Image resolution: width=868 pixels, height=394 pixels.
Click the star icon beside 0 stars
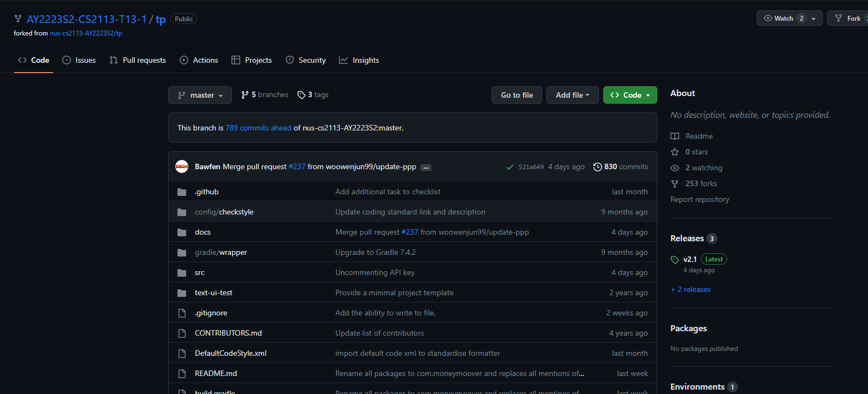click(x=675, y=152)
